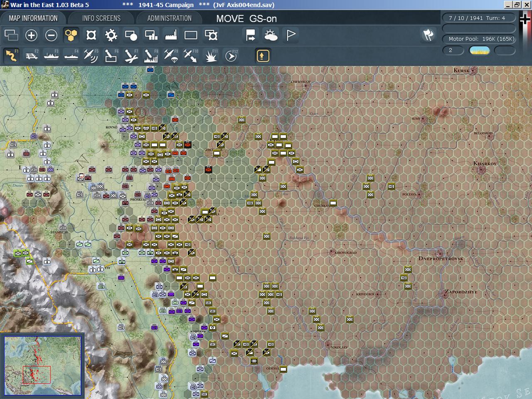This screenshot has width=532, height=399.
Task: Toggle the yellow hex grid display
Action: [x=71, y=35]
